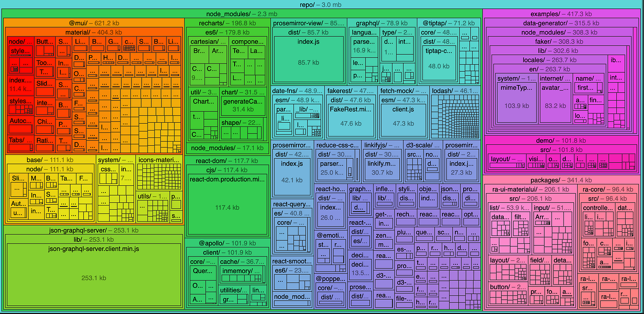Select the d3-scale/ block header
644x314 pixels.
coord(423,145)
